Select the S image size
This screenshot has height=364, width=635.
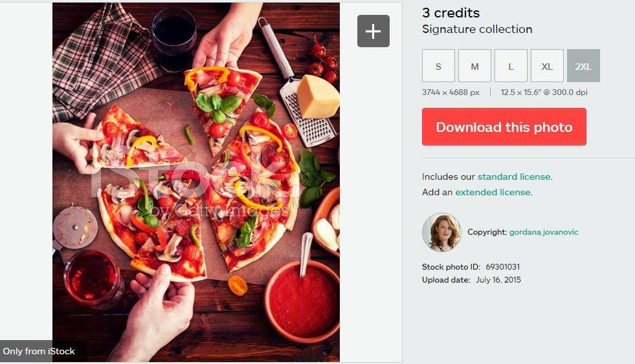coord(438,66)
